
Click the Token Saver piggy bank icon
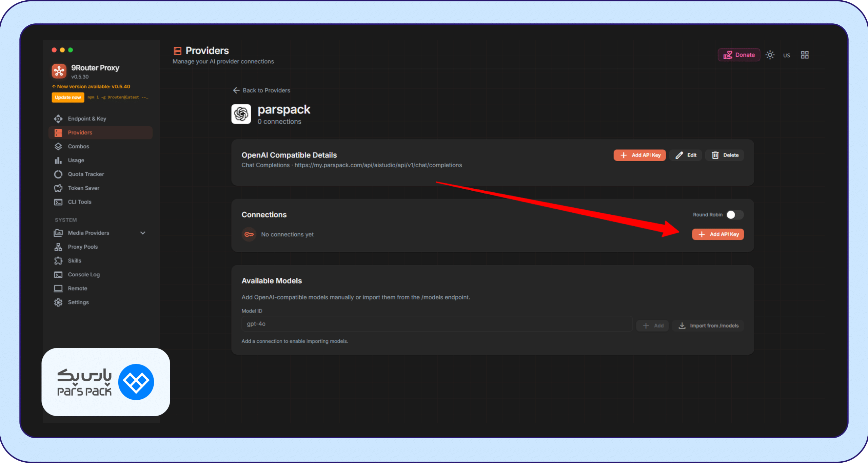click(x=58, y=188)
